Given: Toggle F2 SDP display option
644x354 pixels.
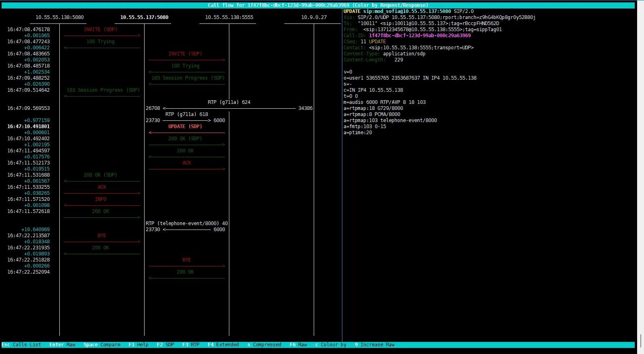Looking at the screenshot, I should point(165,345).
